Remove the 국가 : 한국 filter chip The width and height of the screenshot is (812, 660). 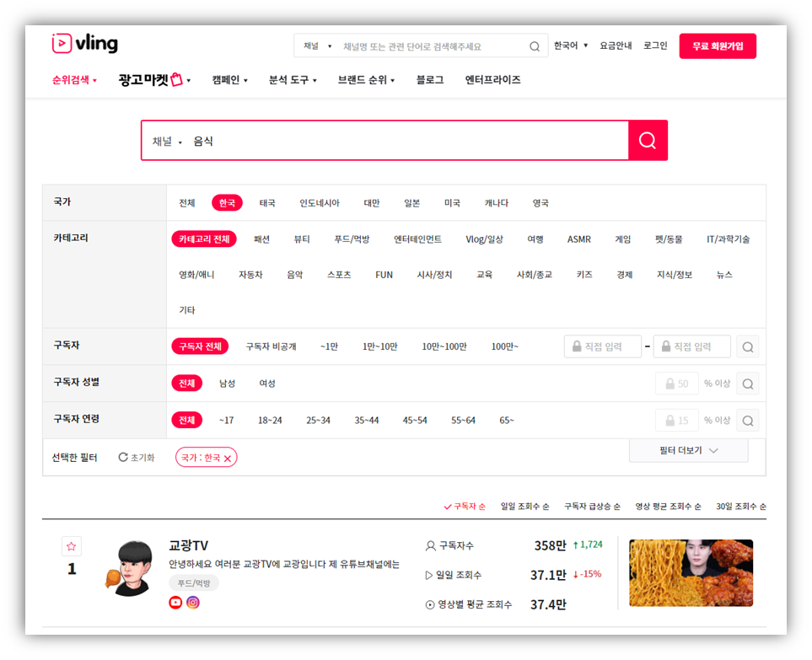click(228, 458)
